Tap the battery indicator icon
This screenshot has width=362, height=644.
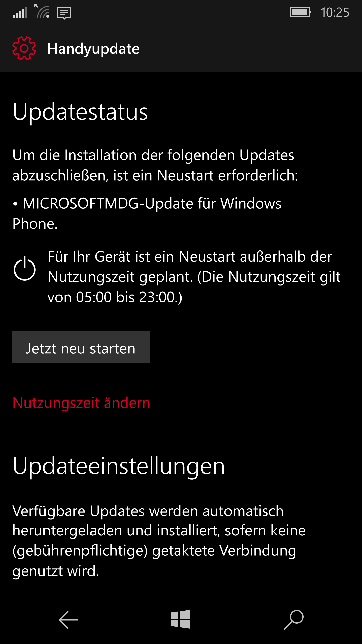[300, 12]
